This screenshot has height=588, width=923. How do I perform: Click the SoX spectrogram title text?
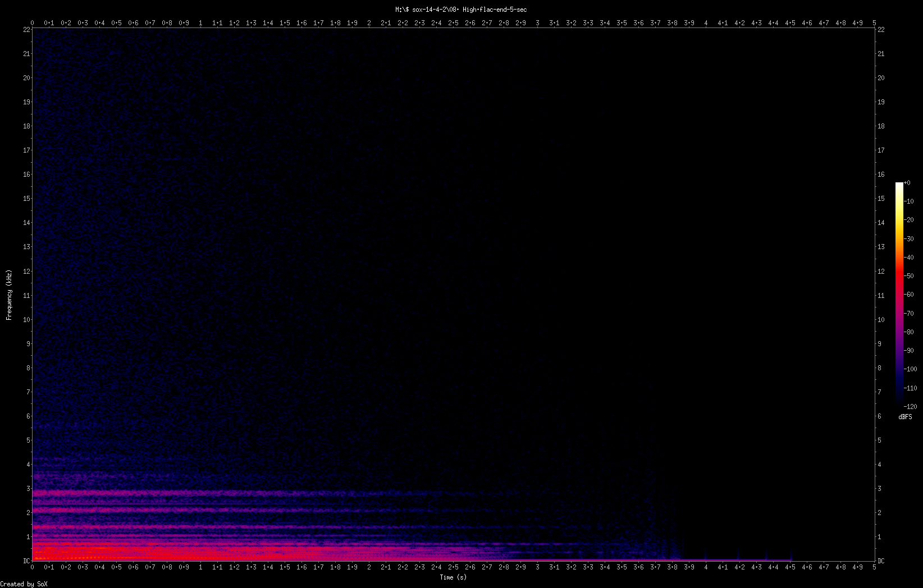pos(460,9)
